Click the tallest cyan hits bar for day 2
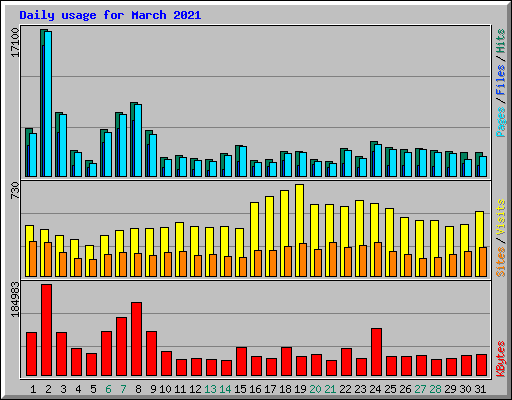This screenshot has height=400, width=512. tap(48, 104)
